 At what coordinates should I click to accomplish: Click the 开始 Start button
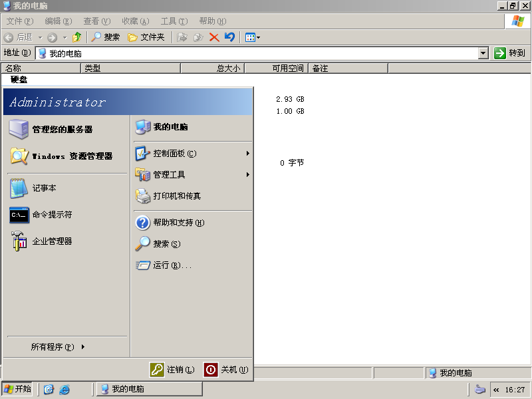click(17, 389)
